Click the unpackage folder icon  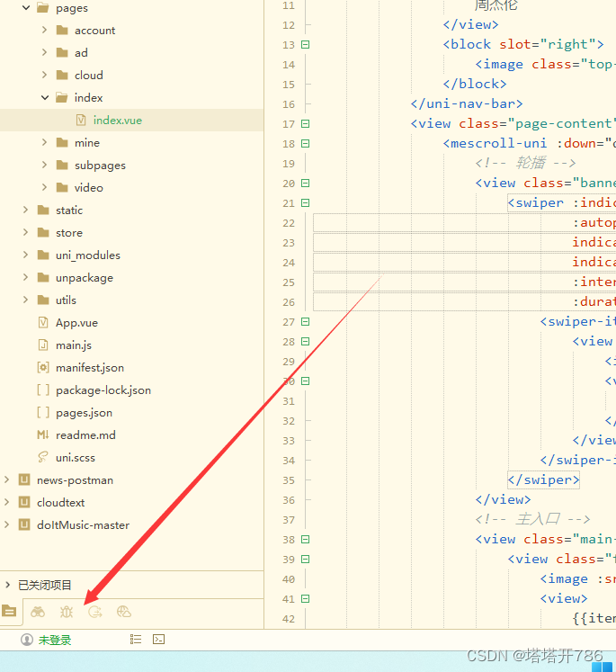[x=43, y=277]
